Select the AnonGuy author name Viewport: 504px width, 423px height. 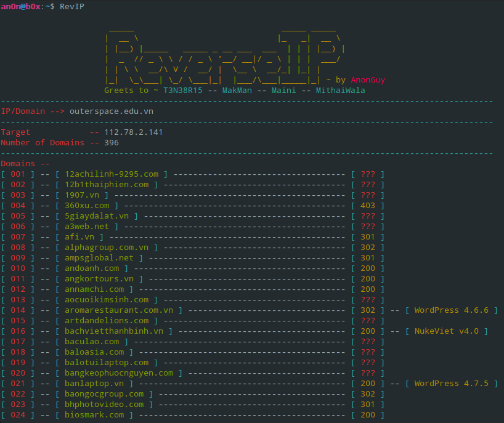point(368,80)
